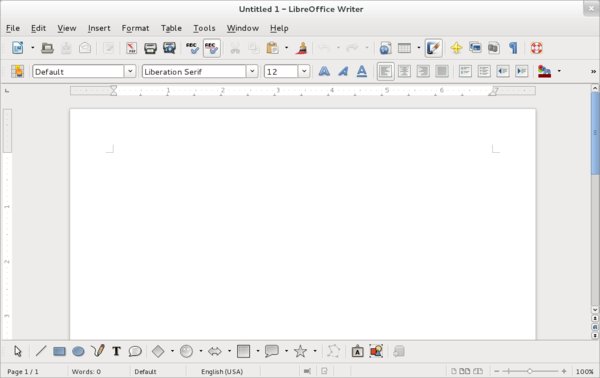Align text left
This screenshot has height=378, width=600.
[x=385, y=72]
